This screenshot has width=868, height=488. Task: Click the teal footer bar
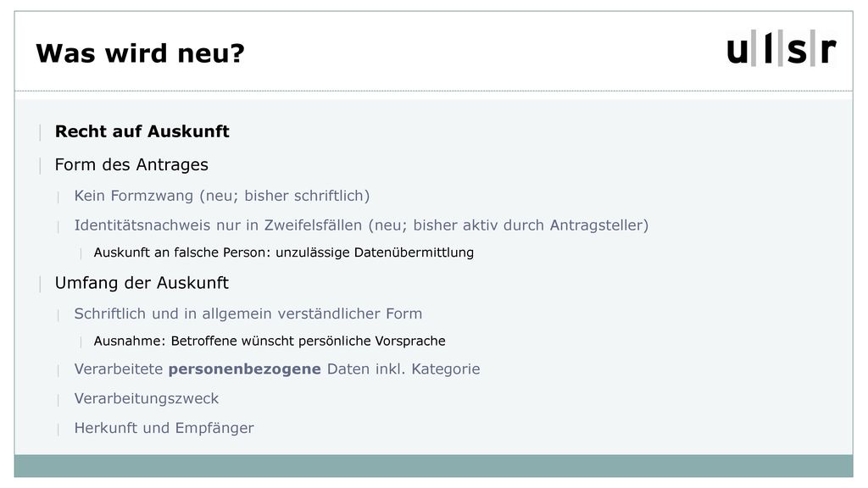pos(433,466)
